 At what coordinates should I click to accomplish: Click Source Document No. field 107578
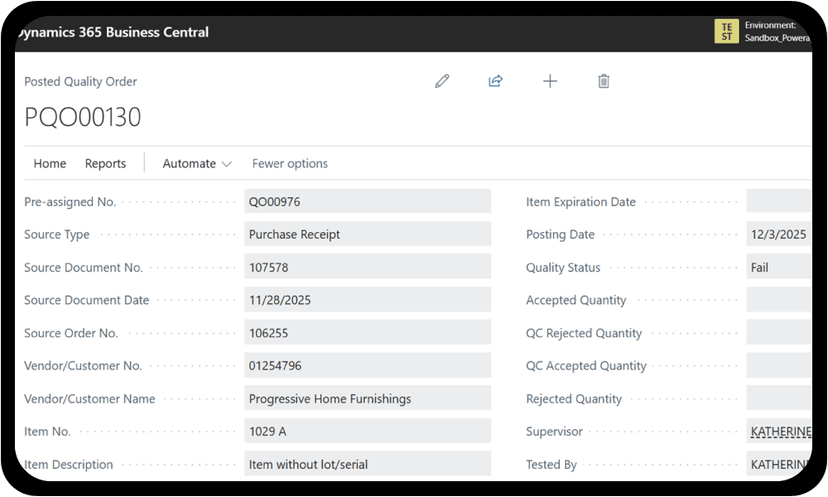[368, 267]
